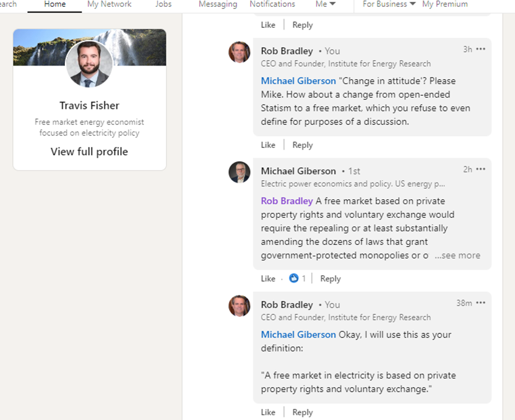Expand the For Business dropdown
This screenshot has height=420, width=515.
pyautogui.click(x=389, y=4)
